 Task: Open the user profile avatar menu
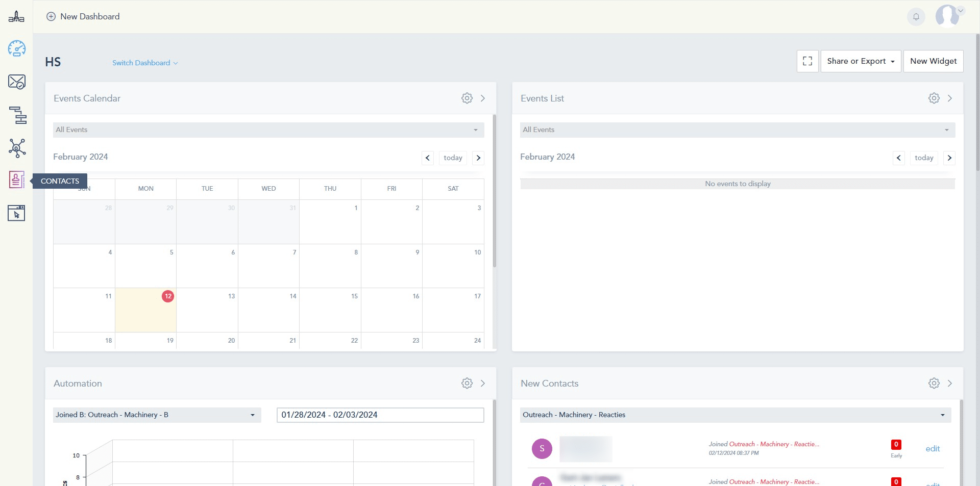949,16
